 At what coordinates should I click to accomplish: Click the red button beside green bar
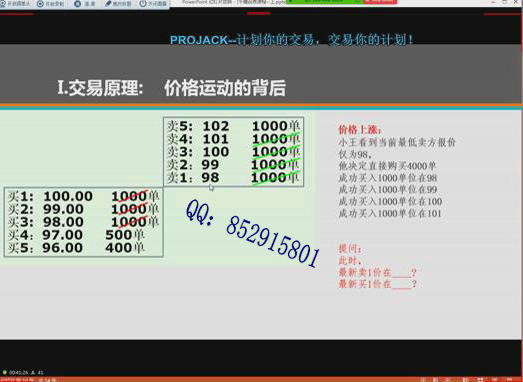380,2
